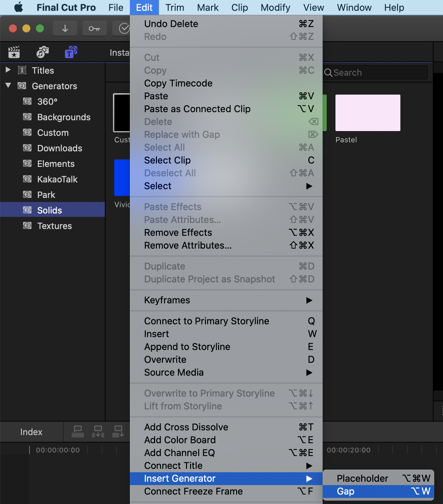This screenshot has width=443, height=504.
Task: Open the Select submenu
Action: pyautogui.click(x=226, y=186)
